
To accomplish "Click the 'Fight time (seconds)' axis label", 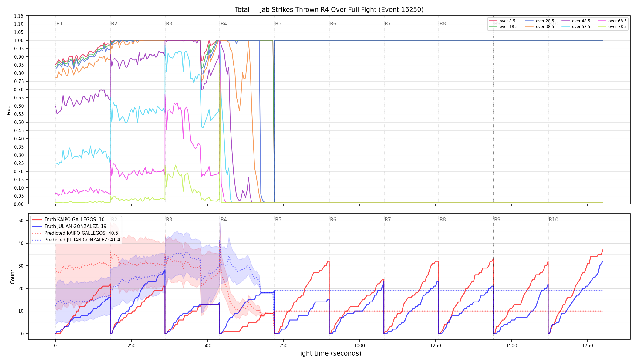I will click(329, 353).
